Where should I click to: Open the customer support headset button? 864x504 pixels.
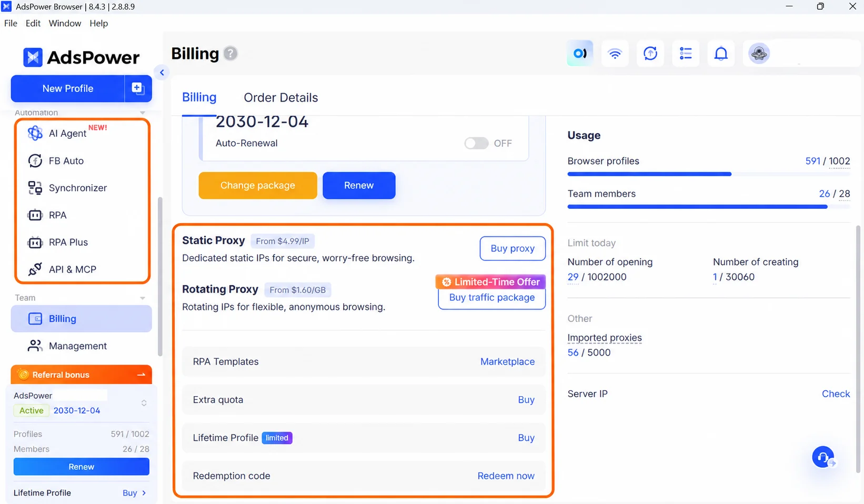click(x=823, y=457)
